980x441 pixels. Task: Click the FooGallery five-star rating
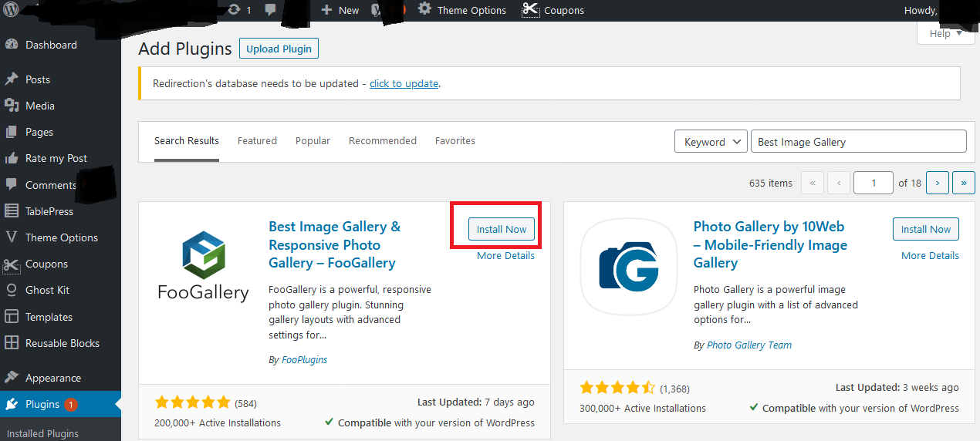[x=193, y=402]
